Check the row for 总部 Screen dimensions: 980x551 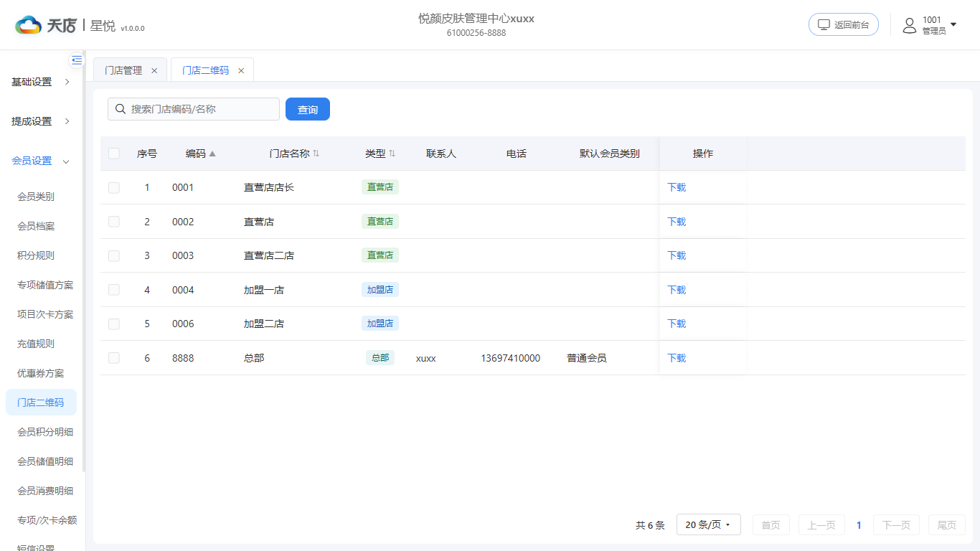click(x=114, y=358)
